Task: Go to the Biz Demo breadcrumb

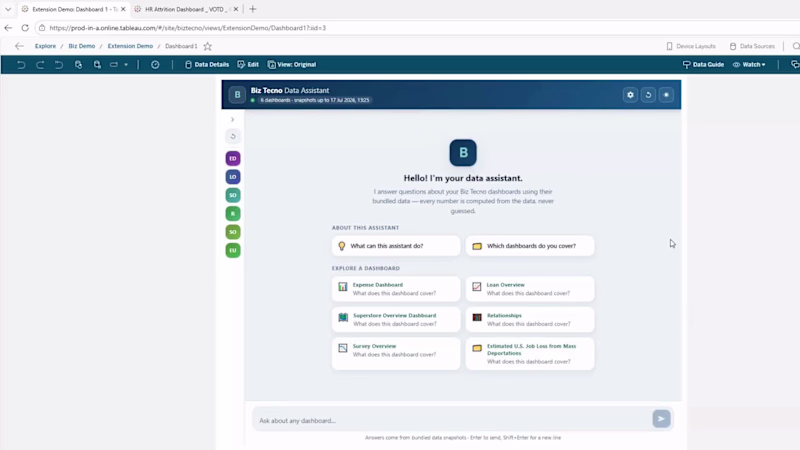Action: click(82, 46)
